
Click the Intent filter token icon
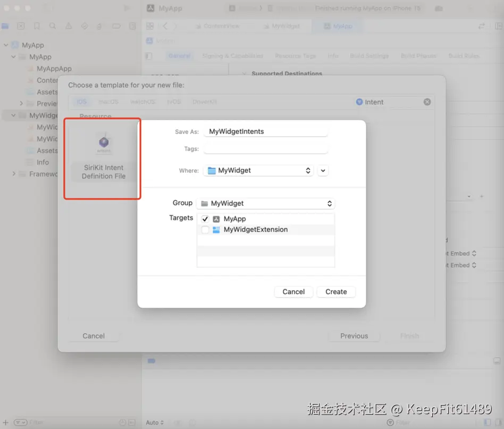point(359,102)
